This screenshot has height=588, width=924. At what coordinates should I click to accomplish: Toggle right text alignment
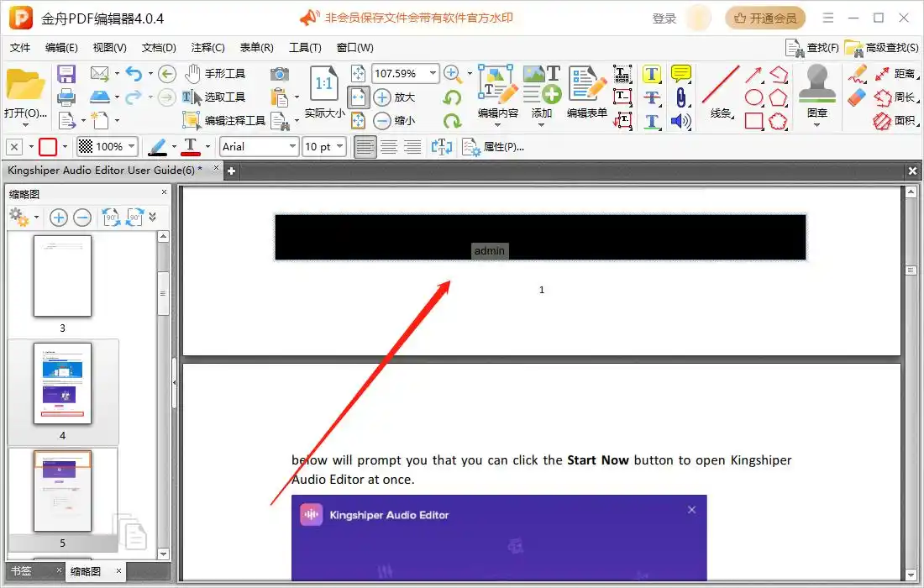(x=412, y=147)
